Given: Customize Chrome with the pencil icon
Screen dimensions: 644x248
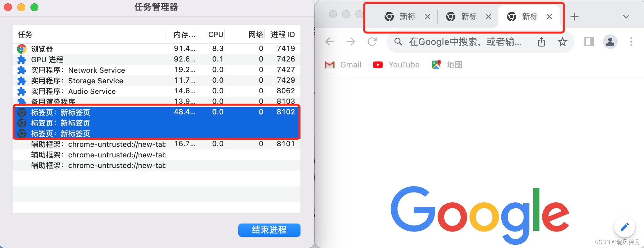Looking at the screenshot, I should (624, 227).
